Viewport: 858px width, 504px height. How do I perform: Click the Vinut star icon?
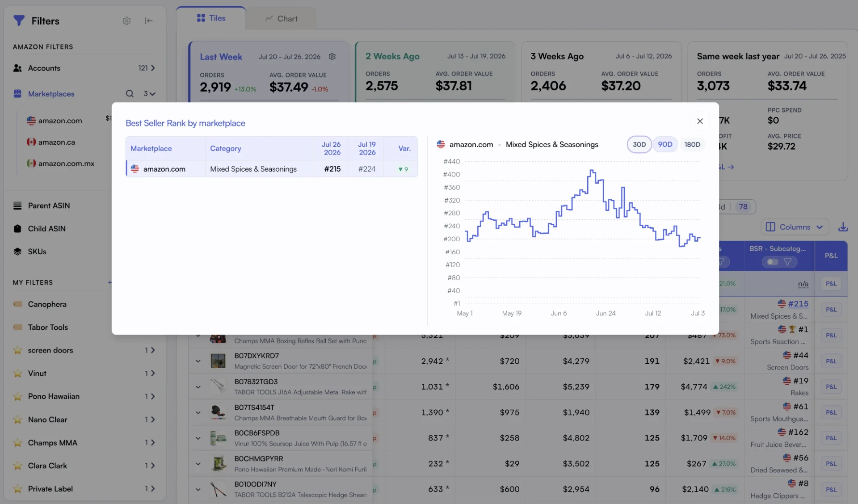[17, 373]
